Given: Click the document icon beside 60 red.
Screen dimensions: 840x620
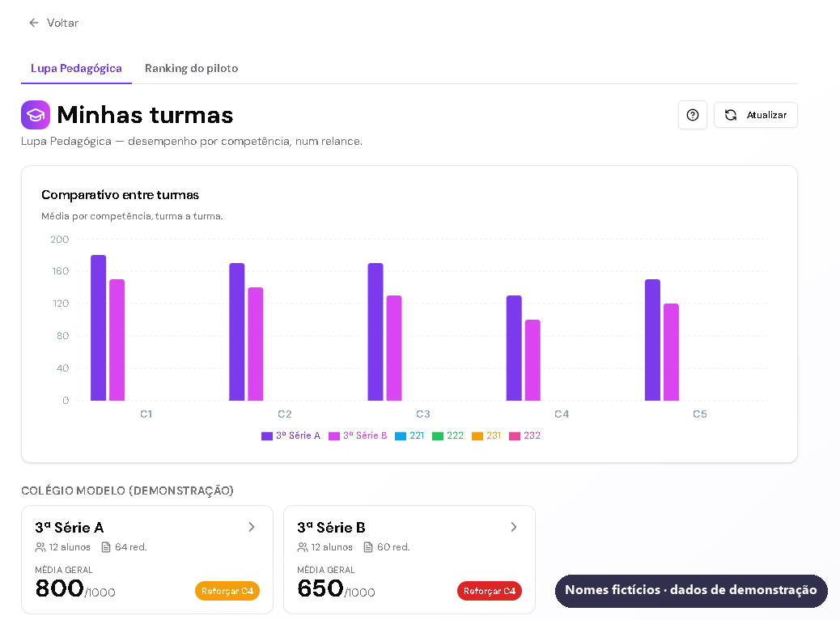Looking at the screenshot, I should click(368, 547).
